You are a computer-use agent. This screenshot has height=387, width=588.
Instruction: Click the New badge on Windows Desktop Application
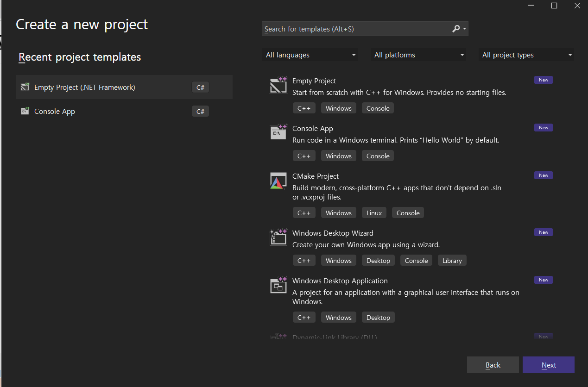click(544, 280)
